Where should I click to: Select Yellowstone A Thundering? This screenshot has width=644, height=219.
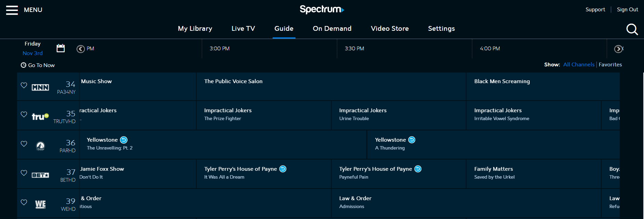point(494,144)
